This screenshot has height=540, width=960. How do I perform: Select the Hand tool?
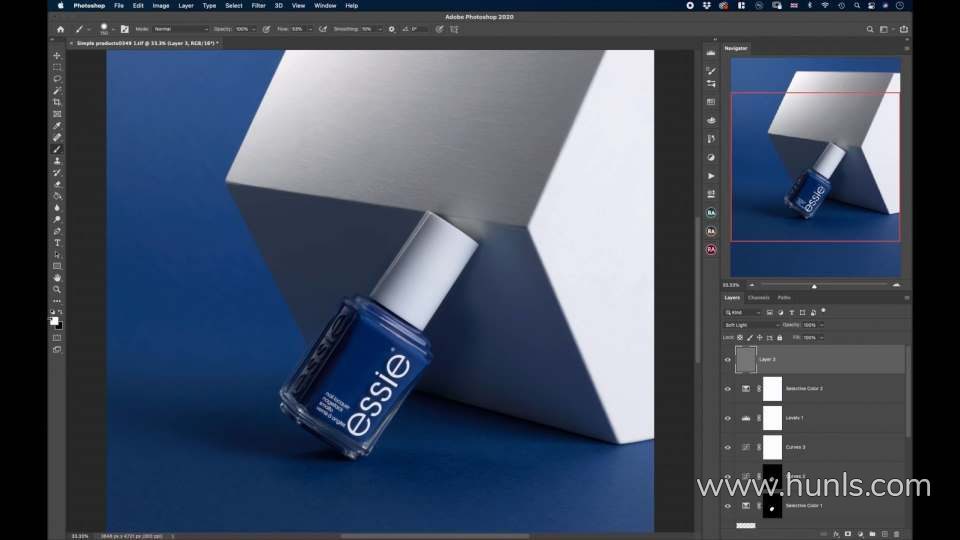57,277
